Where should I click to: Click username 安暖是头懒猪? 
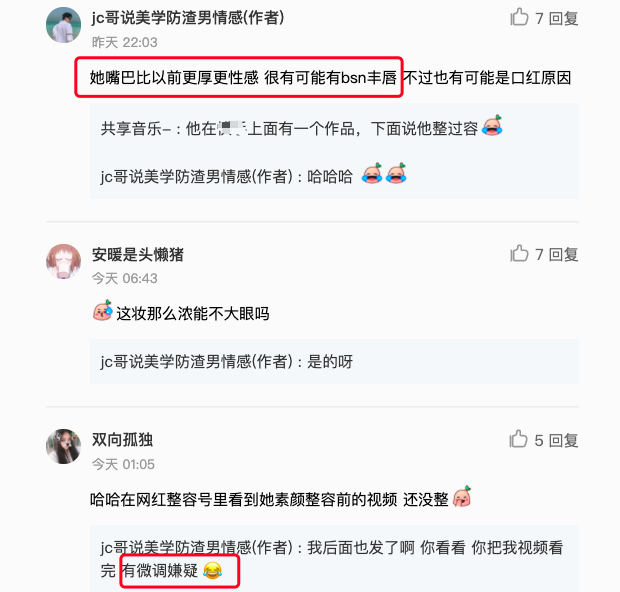click(x=138, y=254)
